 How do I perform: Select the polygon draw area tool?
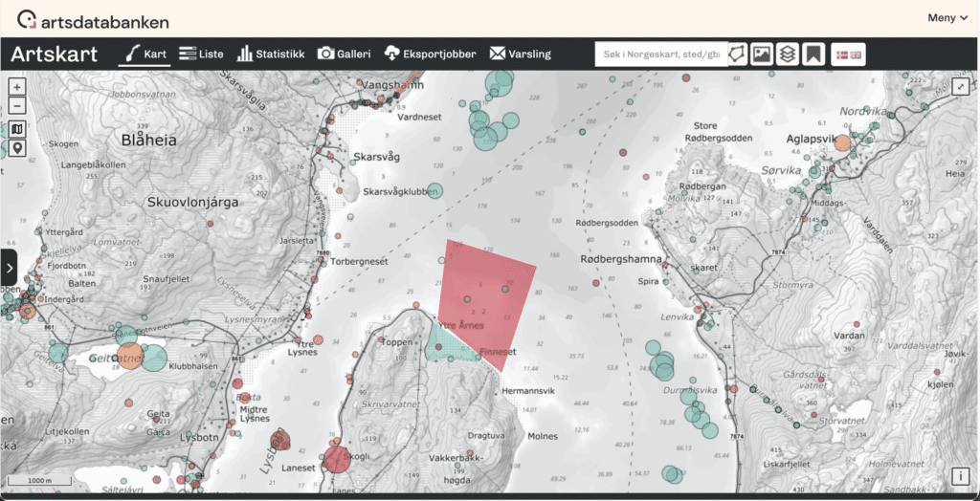736,54
